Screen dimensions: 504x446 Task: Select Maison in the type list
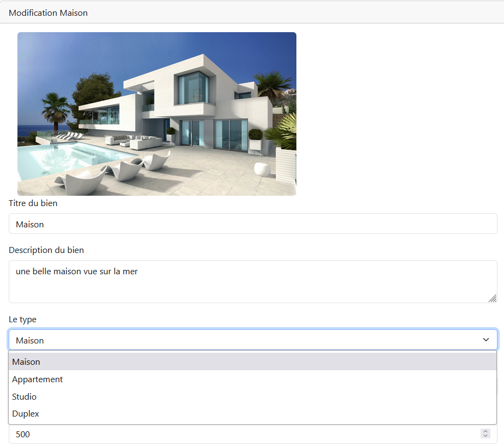point(253,361)
